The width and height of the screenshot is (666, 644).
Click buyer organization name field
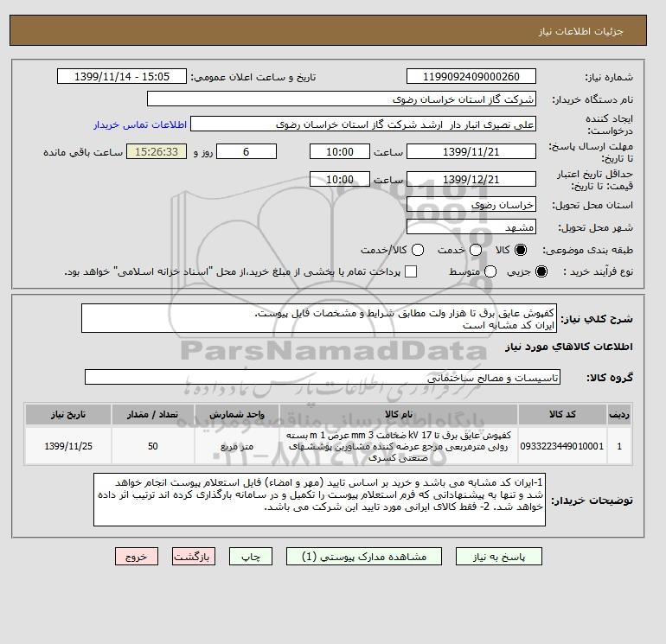click(x=342, y=99)
